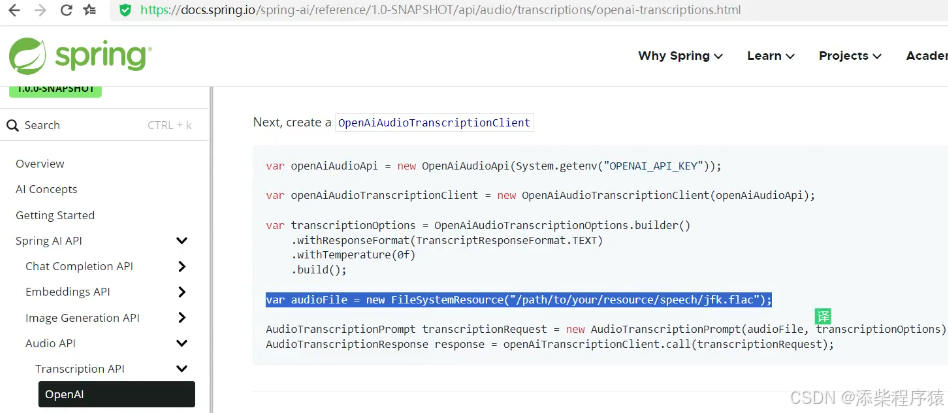Image resolution: width=948 pixels, height=413 pixels.
Task: Open the Spring logo home link
Action: tap(80, 56)
